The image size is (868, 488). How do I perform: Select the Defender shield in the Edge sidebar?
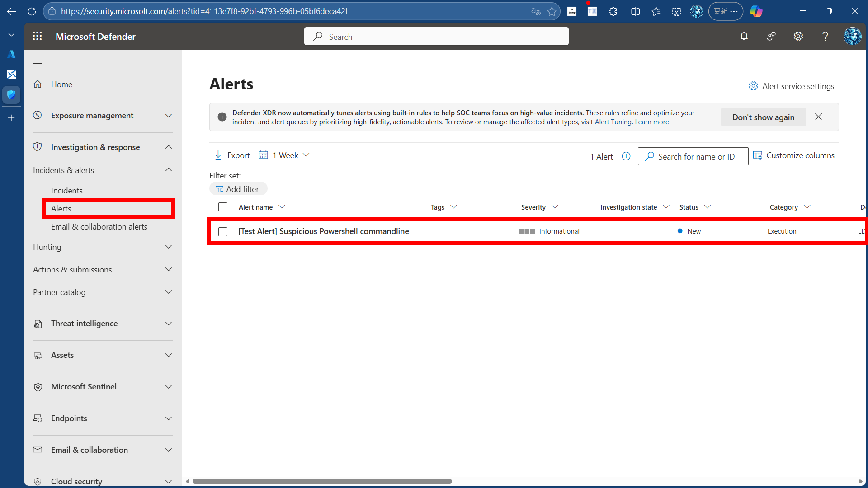point(11,95)
